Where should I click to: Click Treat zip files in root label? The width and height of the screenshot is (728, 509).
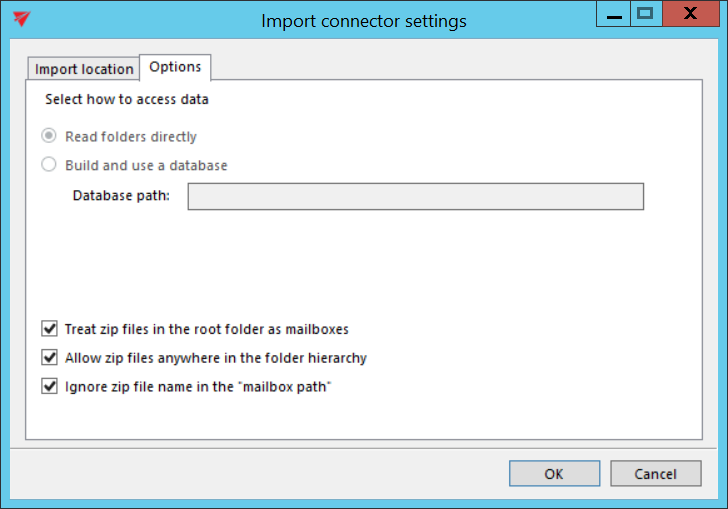206,328
